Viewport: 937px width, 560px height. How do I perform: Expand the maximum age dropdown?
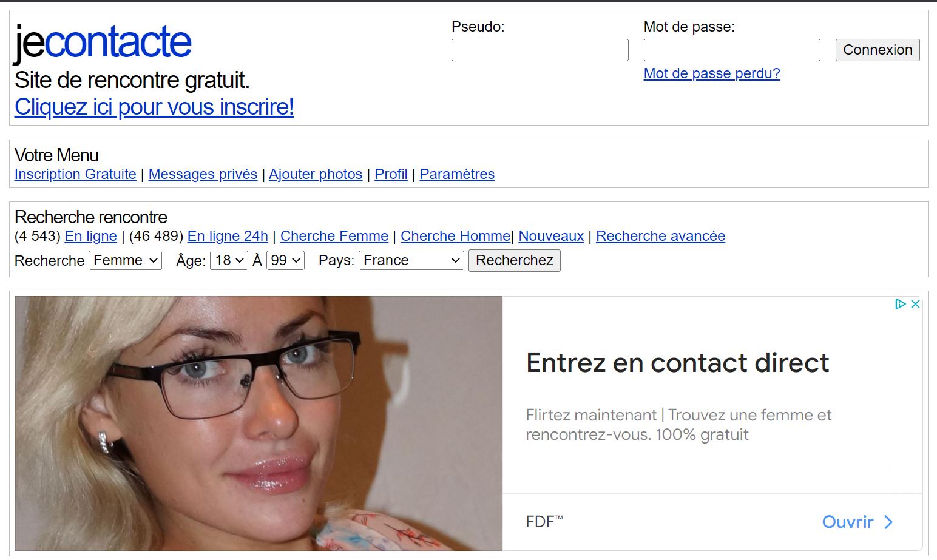tap(285, 260)
